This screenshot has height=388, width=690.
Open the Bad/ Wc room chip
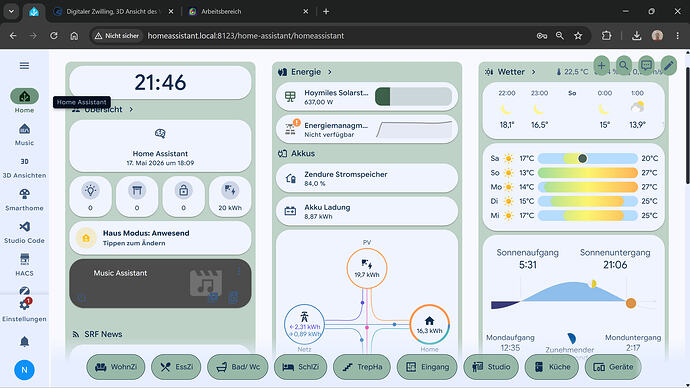pyautogui.click(x=238, y=367)
